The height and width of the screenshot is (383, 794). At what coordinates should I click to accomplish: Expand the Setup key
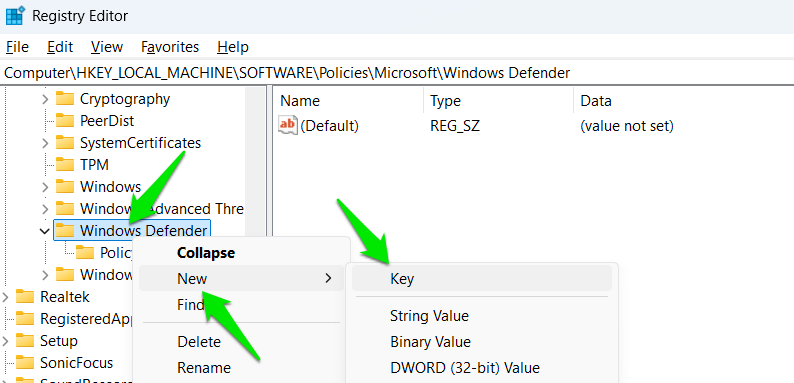(x=6, y=341)
